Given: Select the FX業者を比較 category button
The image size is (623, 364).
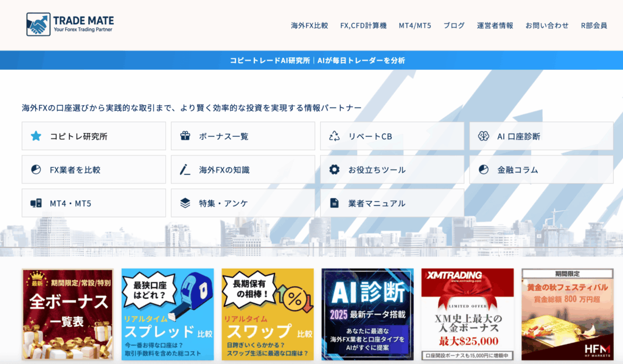Looking at the screenshot, I should click(94, 170).
